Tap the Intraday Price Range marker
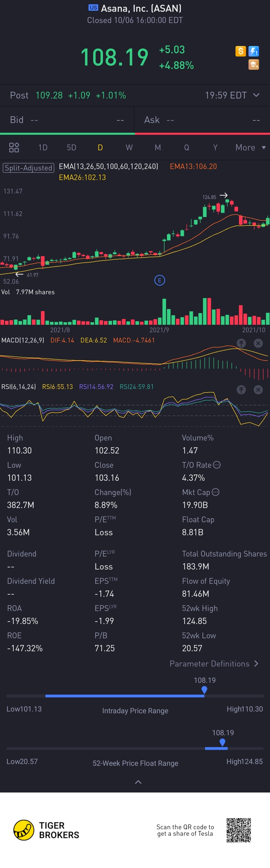This screenshot has height=868, width=270. click(204, 690)
